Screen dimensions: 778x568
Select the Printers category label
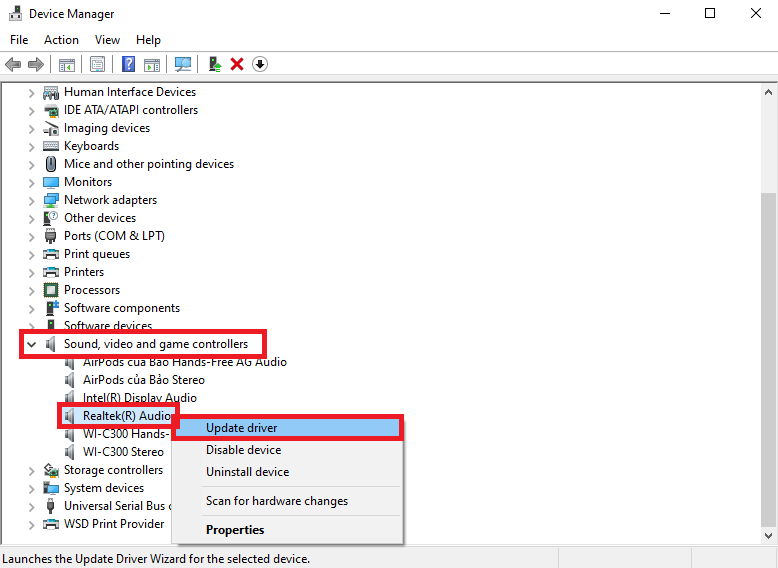(84, 272)
